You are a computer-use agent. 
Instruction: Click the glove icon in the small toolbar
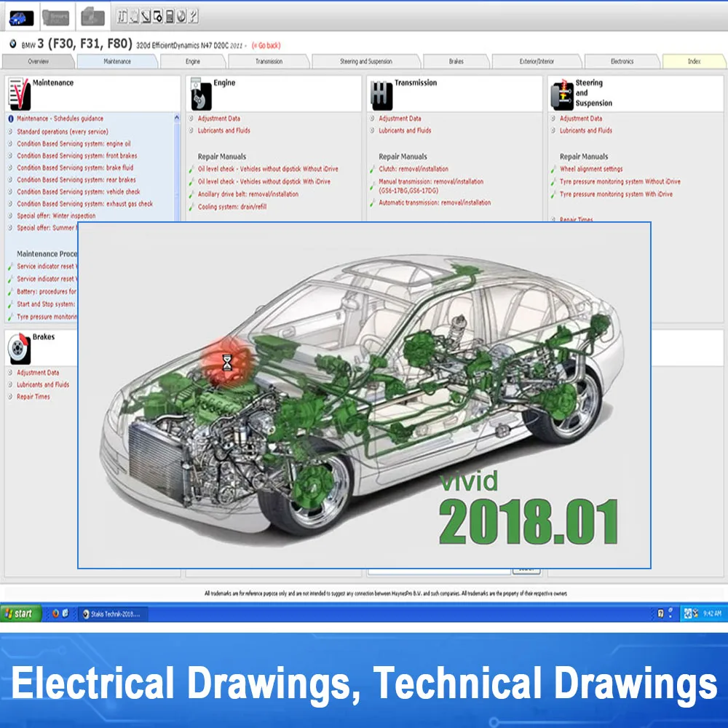point(134,17)
